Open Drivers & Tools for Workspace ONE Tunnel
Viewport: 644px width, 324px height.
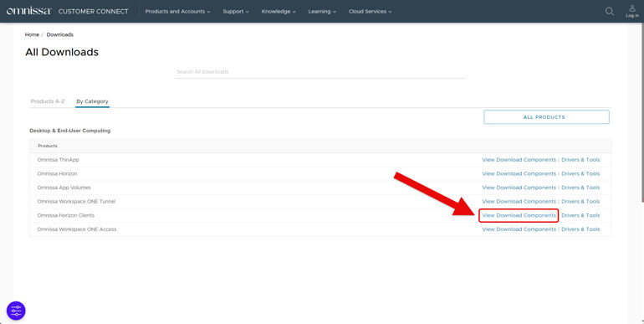(x=580, y=202)
